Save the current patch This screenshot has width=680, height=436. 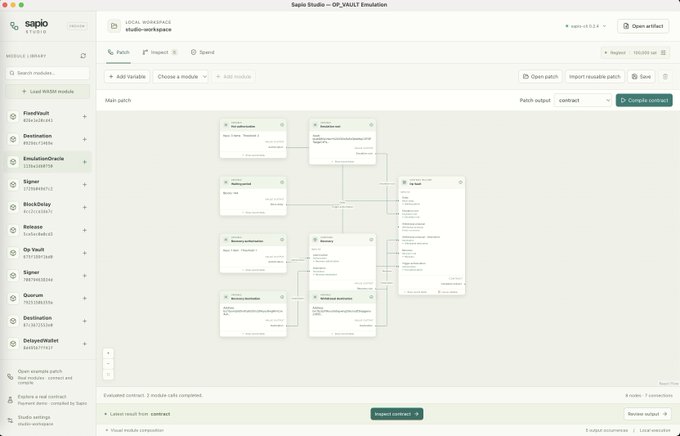click(641, 77)
